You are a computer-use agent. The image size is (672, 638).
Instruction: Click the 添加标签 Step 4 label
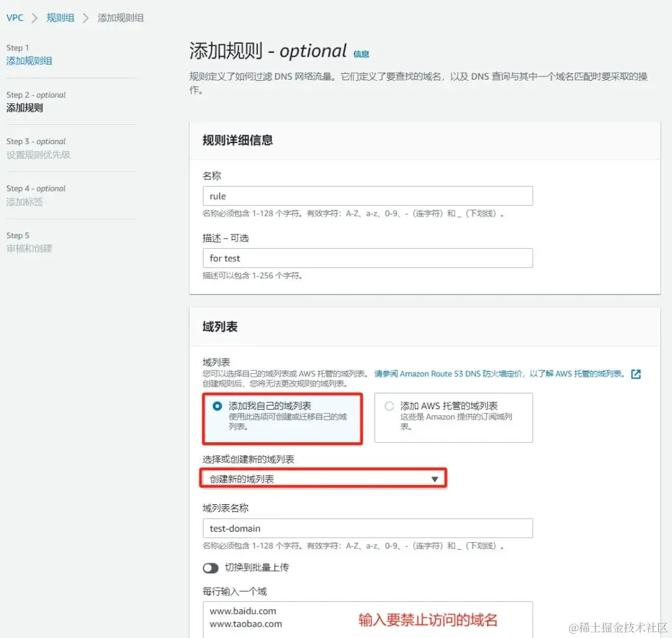tap(24, 202)
